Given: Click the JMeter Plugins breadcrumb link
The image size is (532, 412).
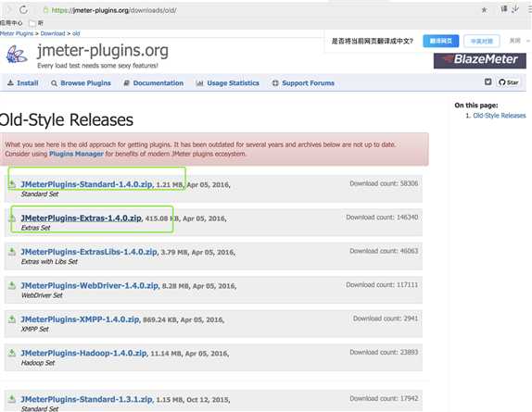Looking at the screenshot, I should 17,33.
